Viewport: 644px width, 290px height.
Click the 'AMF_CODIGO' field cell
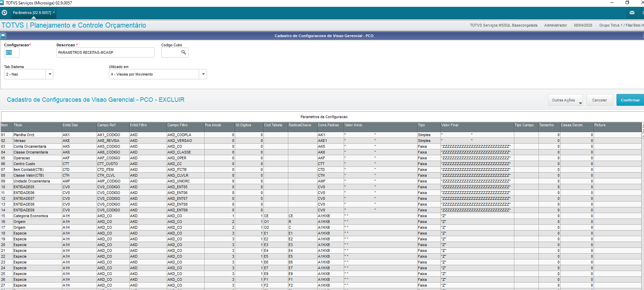tap(113, 181)
